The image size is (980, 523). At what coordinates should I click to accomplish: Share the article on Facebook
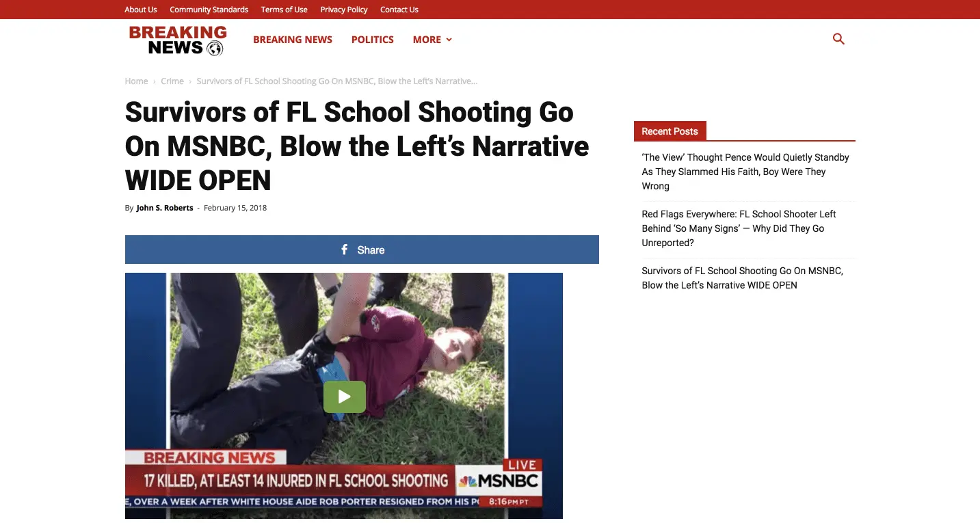point(362,250)
